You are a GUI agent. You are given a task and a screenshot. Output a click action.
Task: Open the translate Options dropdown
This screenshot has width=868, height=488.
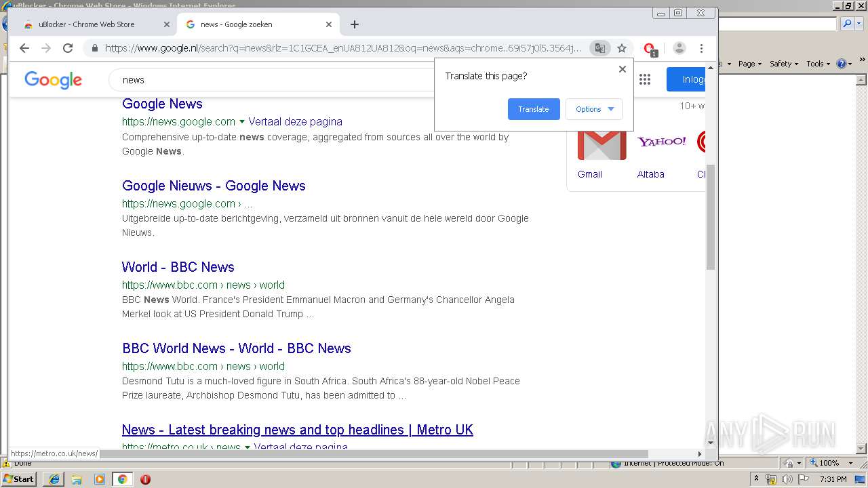pyautogui.click(x=594, y=109)
